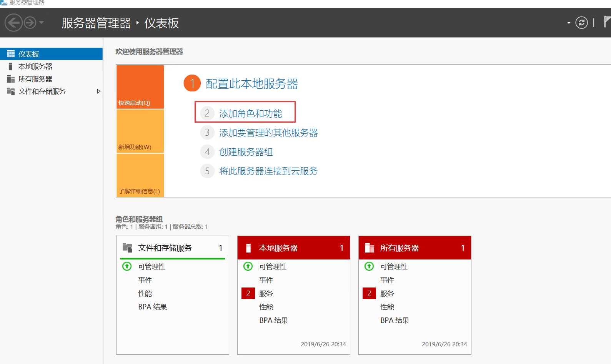Click BPA 结果 in 所有服务器 tile
Image resolution: width=611 pixels, height=364 pixels.
tap(395, 320)
